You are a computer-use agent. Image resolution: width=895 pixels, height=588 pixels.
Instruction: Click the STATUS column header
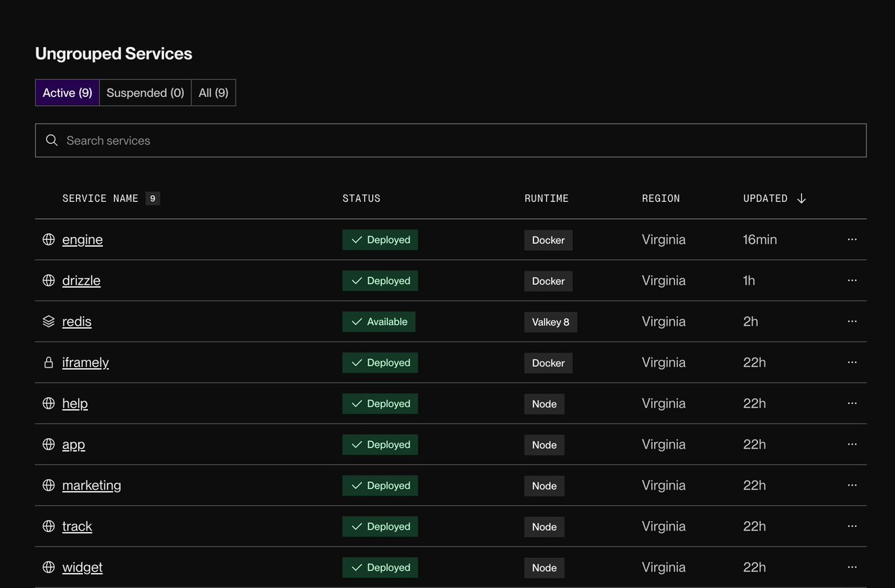click(x=362, y=198)
